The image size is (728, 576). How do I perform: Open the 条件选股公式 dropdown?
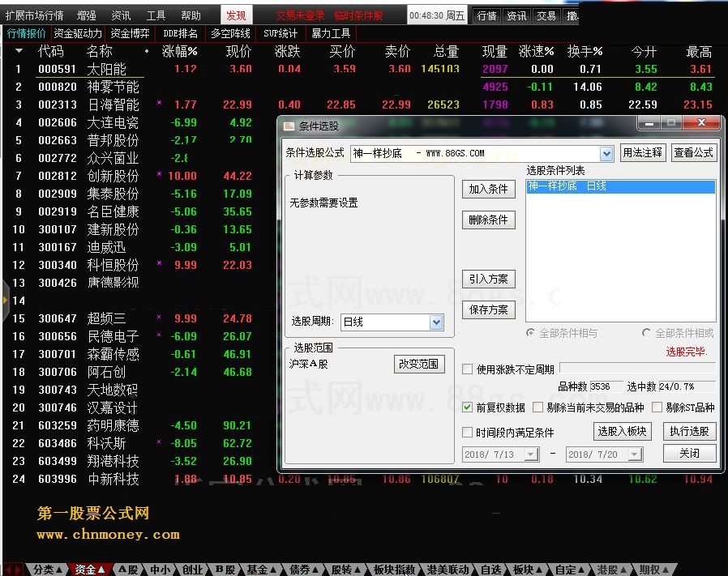(606, 153)
